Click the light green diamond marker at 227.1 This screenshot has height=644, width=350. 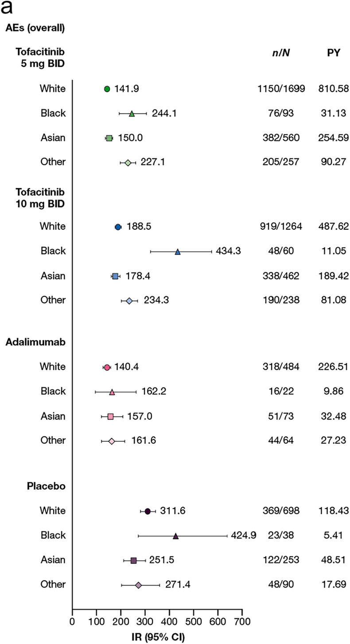[x=128, y=163]
